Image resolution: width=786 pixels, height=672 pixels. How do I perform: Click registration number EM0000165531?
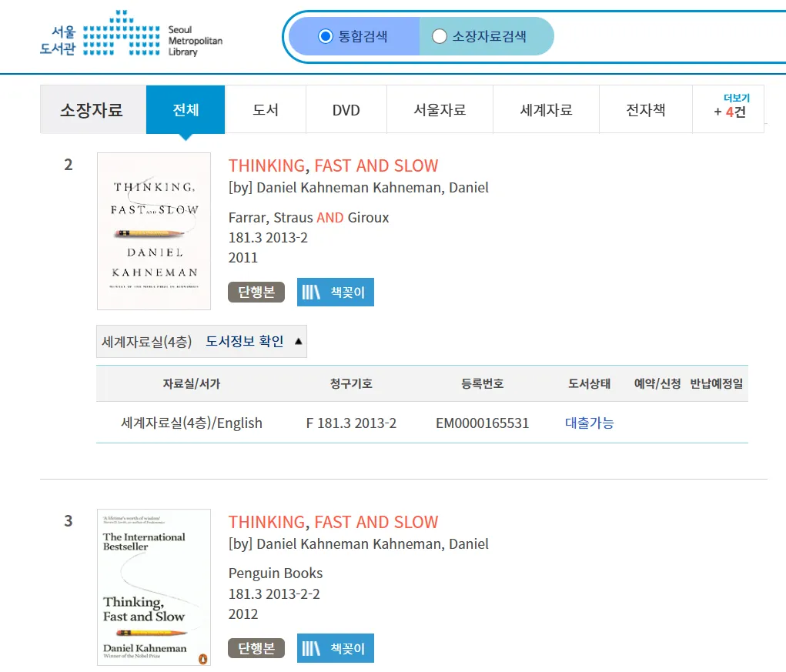[482, 423]
